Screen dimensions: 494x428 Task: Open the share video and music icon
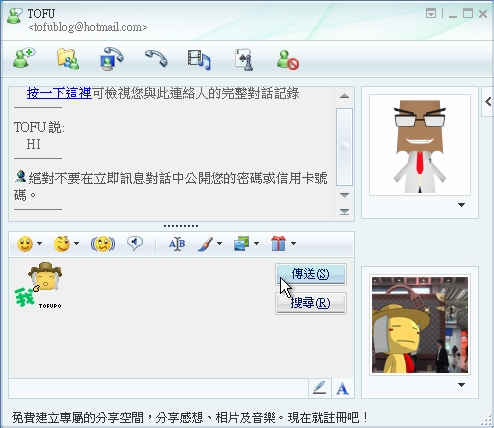199,59
